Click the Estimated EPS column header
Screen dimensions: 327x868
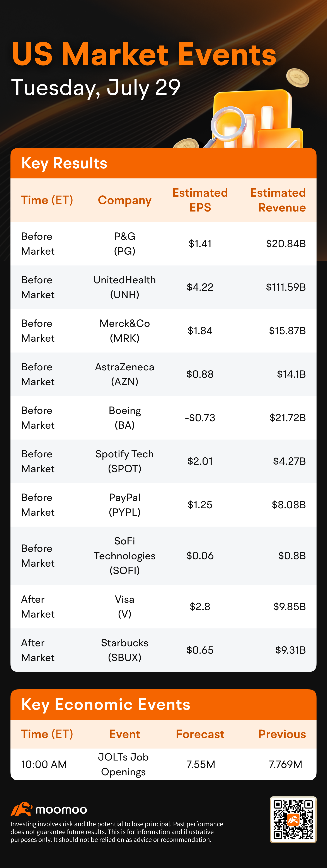coord(200,200)
